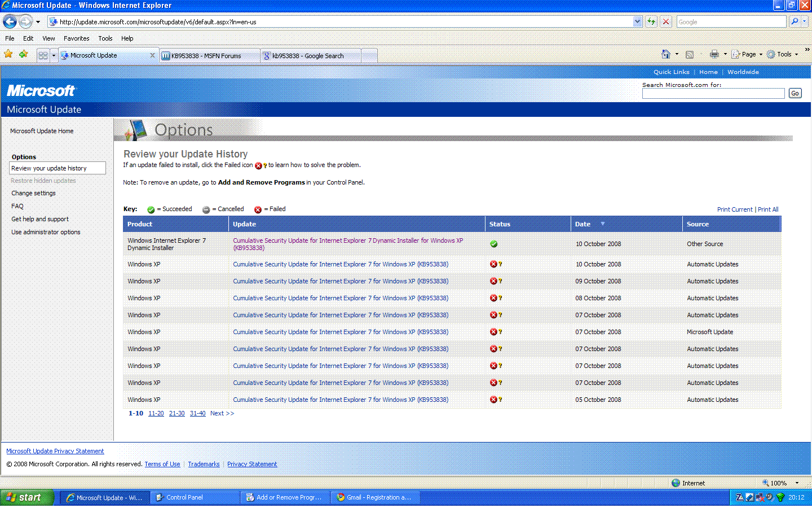Click the Quick Links header link
This screenshot has width=812, height=508.
[x=671, y=72]
